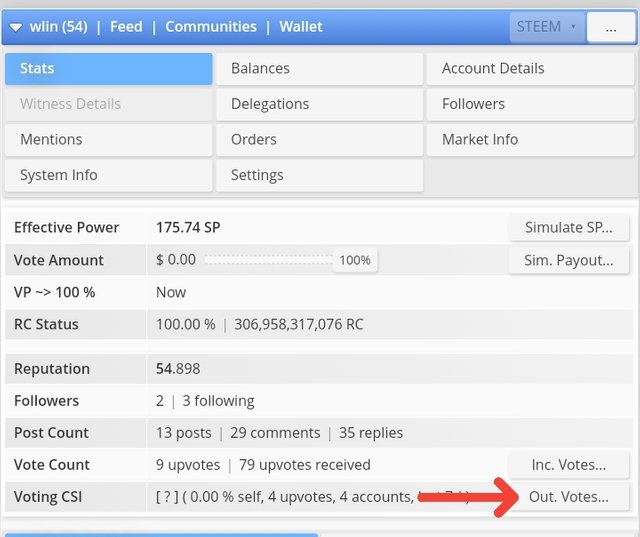
Task: Click the Followers row label in stats table
Action: tap(46, 401)
